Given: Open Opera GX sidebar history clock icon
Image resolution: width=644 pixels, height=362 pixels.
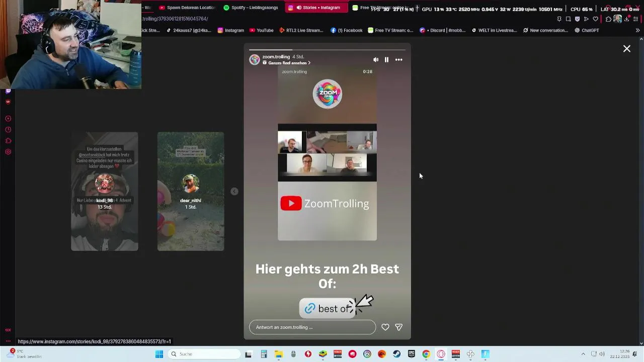Looking at the screenshot, I should 8,130.
